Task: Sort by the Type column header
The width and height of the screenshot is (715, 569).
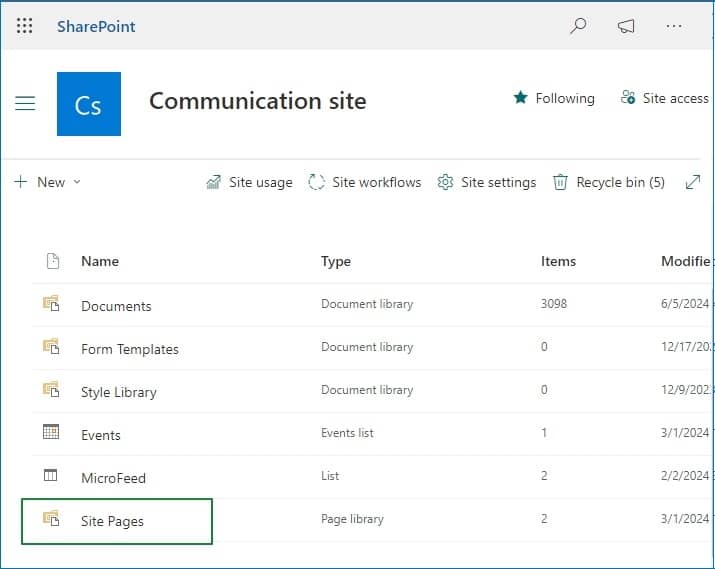Action: pyautogui.click(x=336, y=261)
